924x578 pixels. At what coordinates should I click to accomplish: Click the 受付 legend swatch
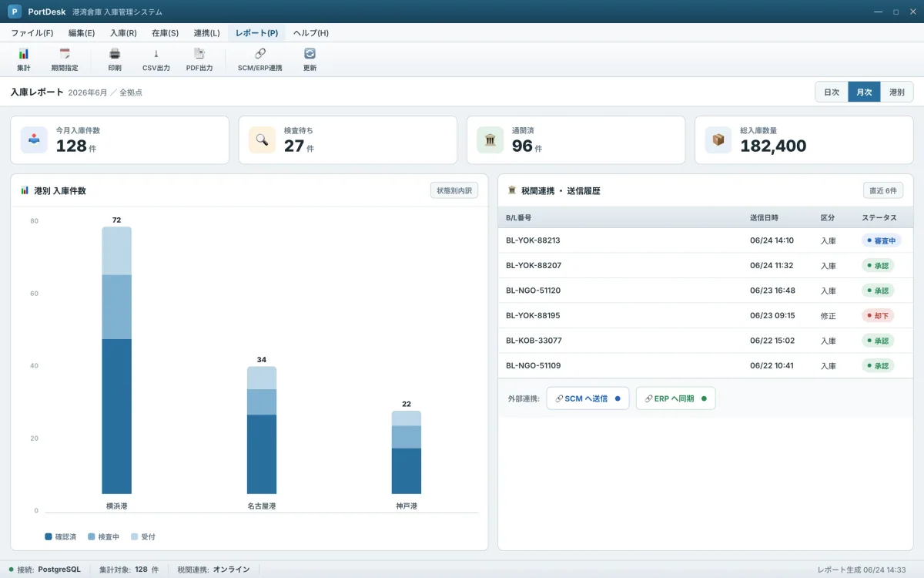click(134, 536)
